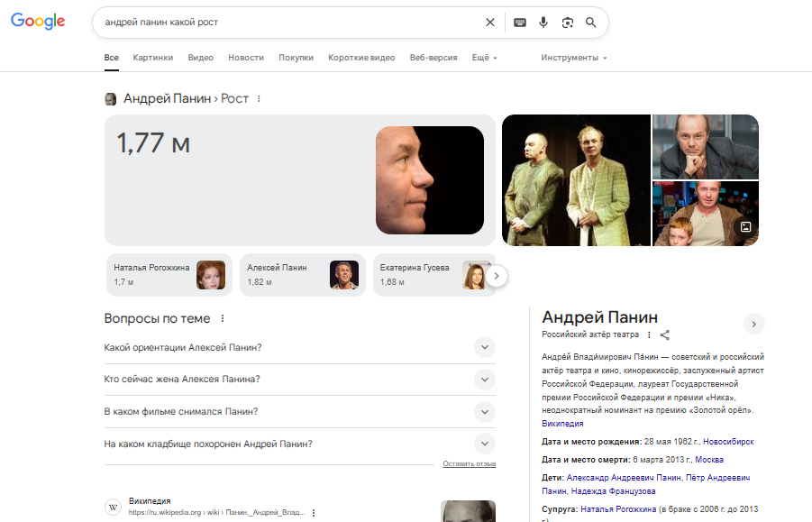Expand question В каком фильме снимался Панин?

pos(300,412)
